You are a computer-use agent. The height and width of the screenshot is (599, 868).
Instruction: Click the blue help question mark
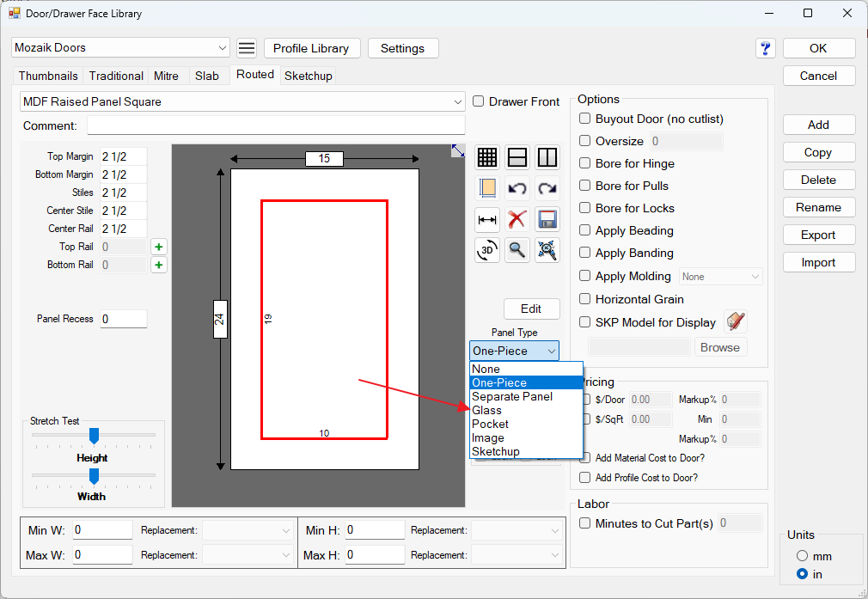pyautogui.click(x=766, y=48)
